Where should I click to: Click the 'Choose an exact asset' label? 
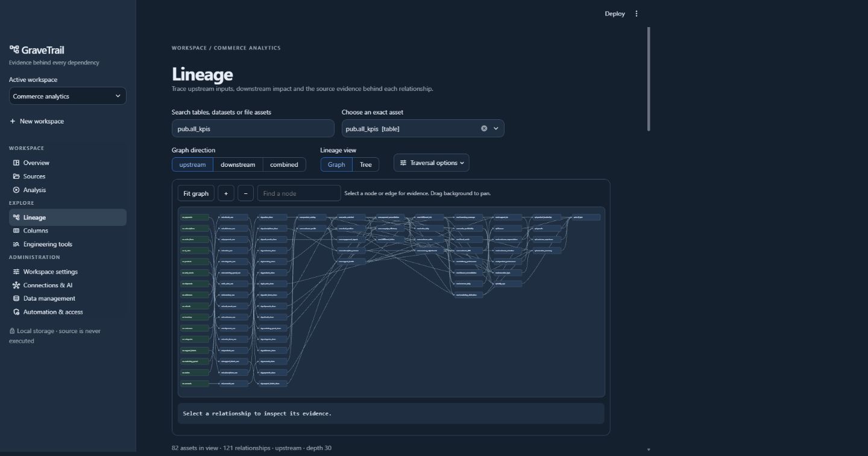point(373,112)
